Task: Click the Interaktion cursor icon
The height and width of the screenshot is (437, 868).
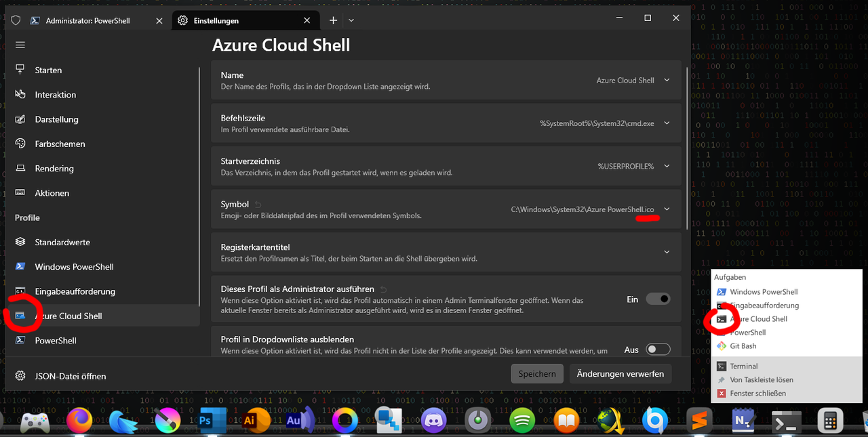Action: click(x=20, y=95)
